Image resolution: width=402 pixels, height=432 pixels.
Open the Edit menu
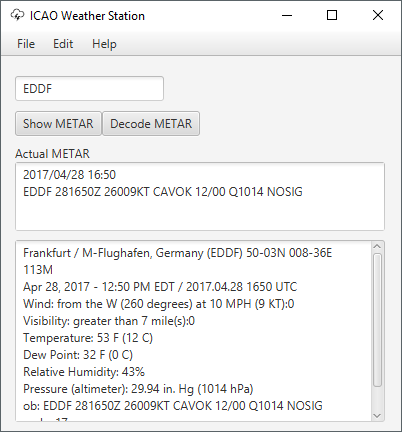tap(63, 44)
